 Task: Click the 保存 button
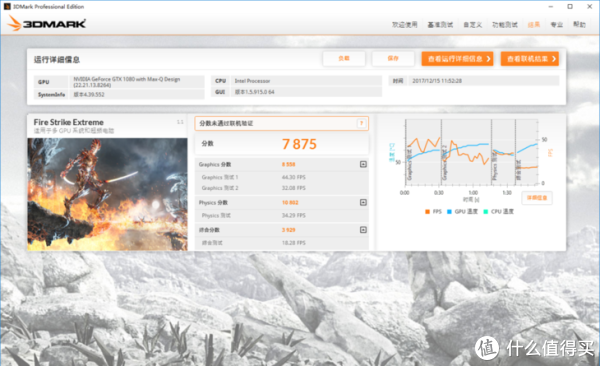[x=393, y=59]
